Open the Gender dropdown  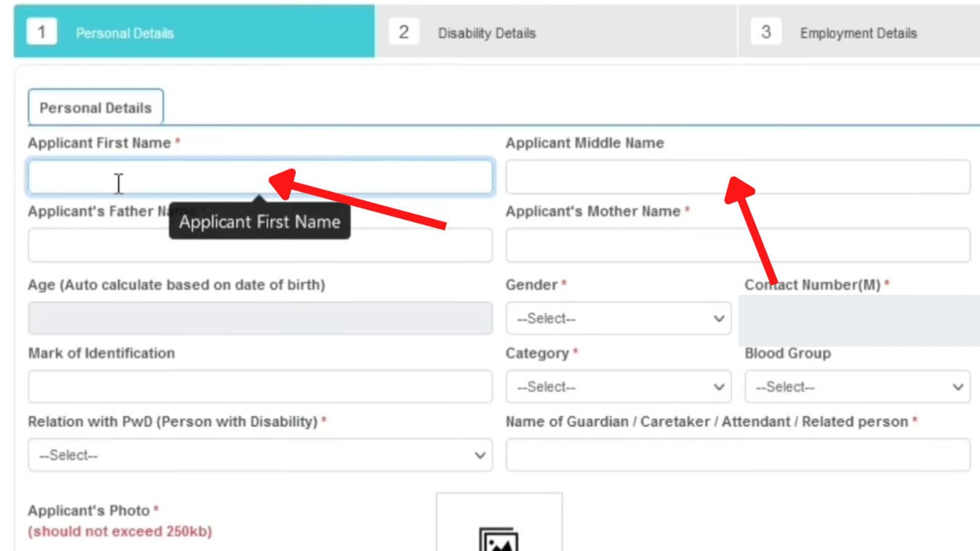618,318
